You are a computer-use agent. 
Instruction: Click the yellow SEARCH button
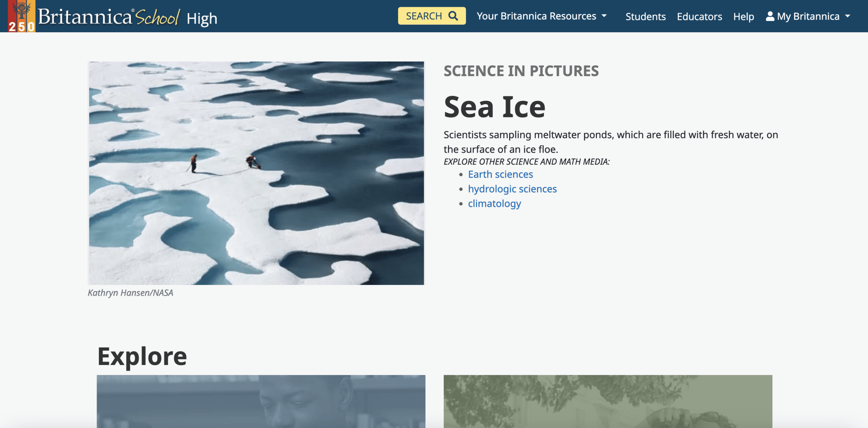432,16
